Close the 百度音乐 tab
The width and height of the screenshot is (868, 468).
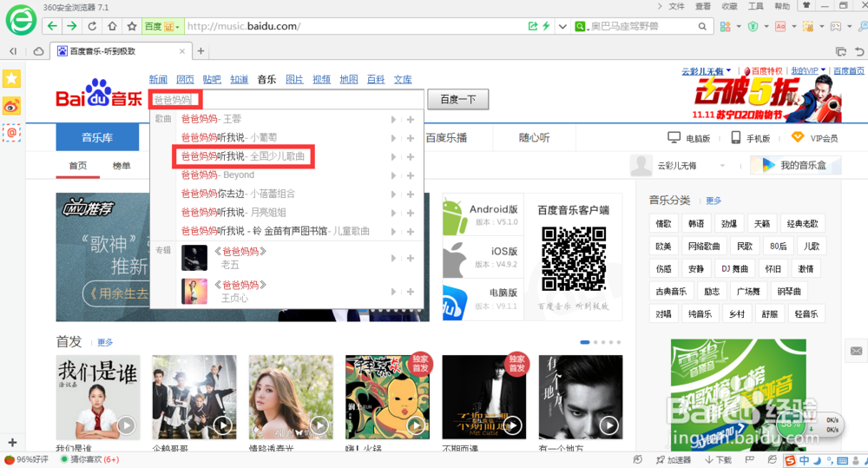pos(182,51)
